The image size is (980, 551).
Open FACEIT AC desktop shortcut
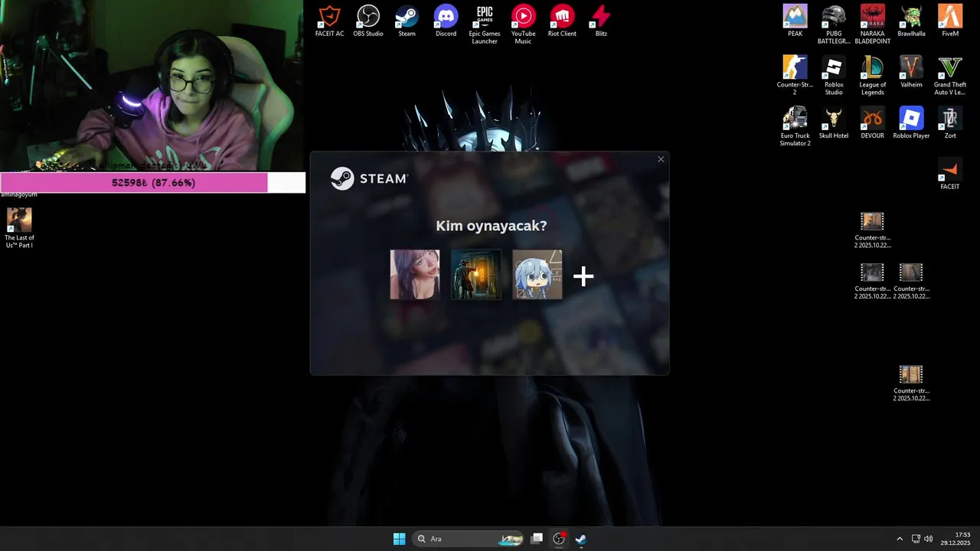pyautogui.click(x=329, y=21)
